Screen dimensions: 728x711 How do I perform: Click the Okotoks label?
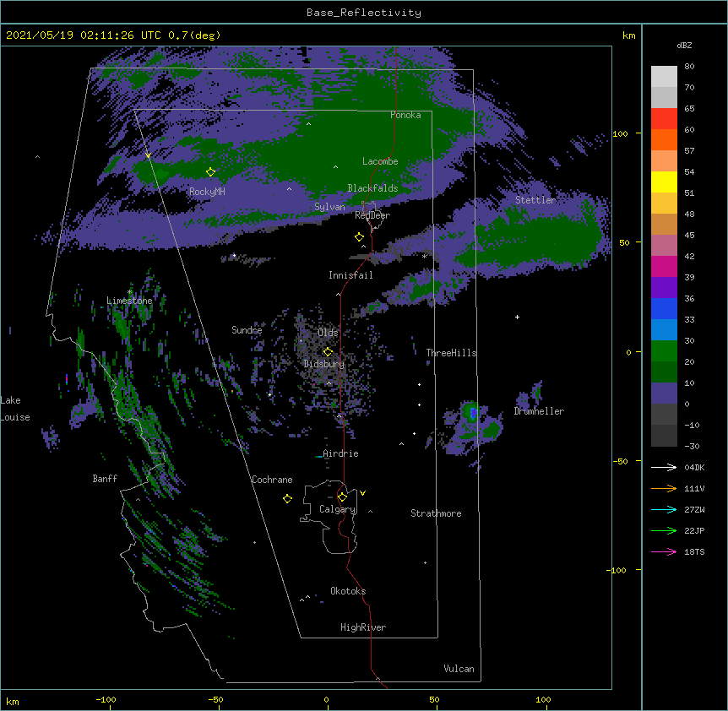tap(348, 591)
